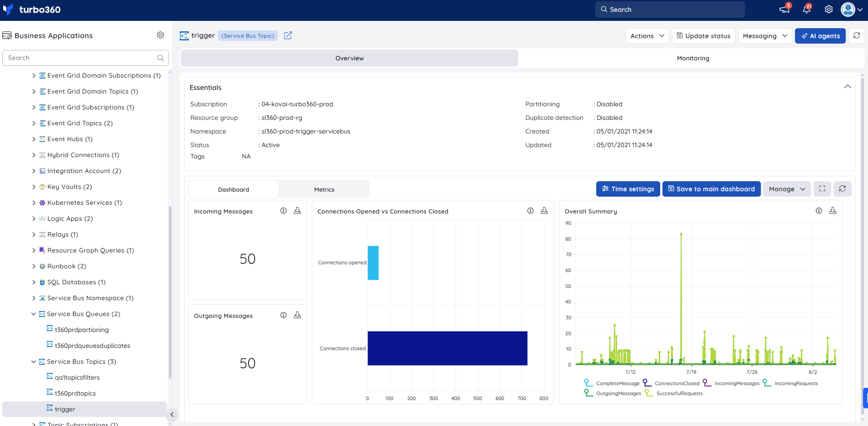Collapse the Service Bus Topics node
The width and height of the screenshot is (868, 426).
pyautogui.click(x=34, y=362)
